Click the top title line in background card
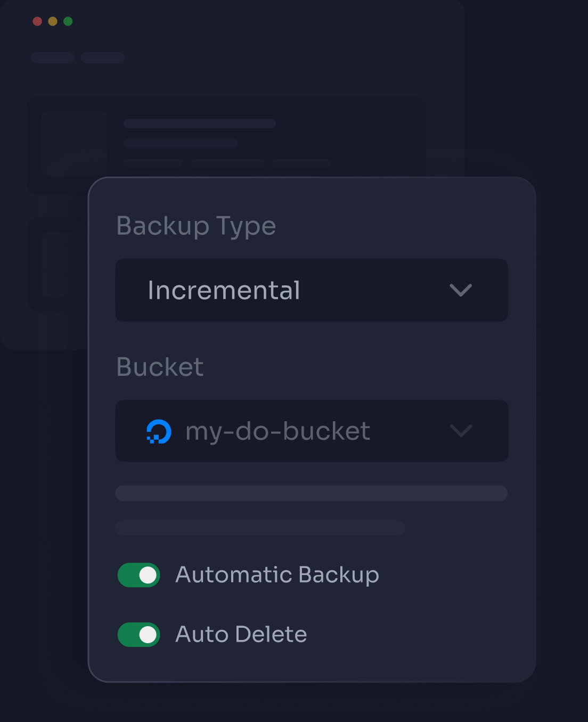Screen dimensions: 588x722 pyautogui.click(x=200, y=124)
